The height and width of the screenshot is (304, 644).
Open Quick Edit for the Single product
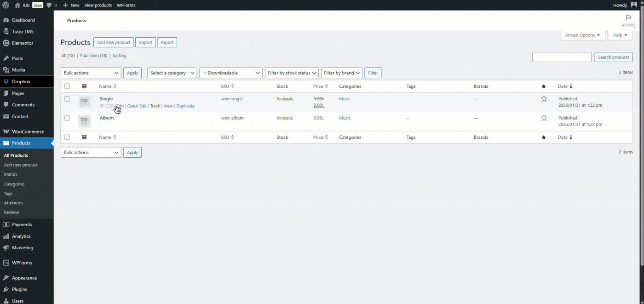pyautogui.click(x=137, y=106)
